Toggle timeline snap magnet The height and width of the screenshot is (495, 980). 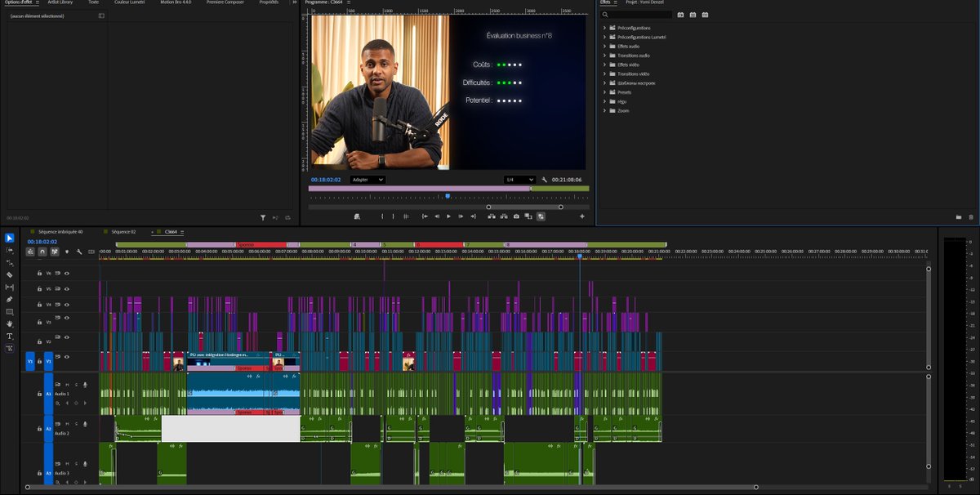pos(42,252)
